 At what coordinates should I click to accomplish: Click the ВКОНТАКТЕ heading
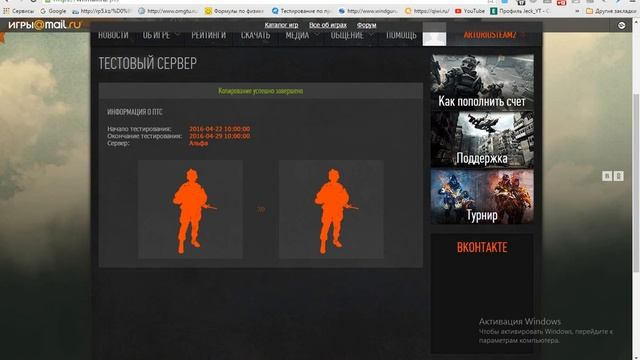[x=482, y=247]
